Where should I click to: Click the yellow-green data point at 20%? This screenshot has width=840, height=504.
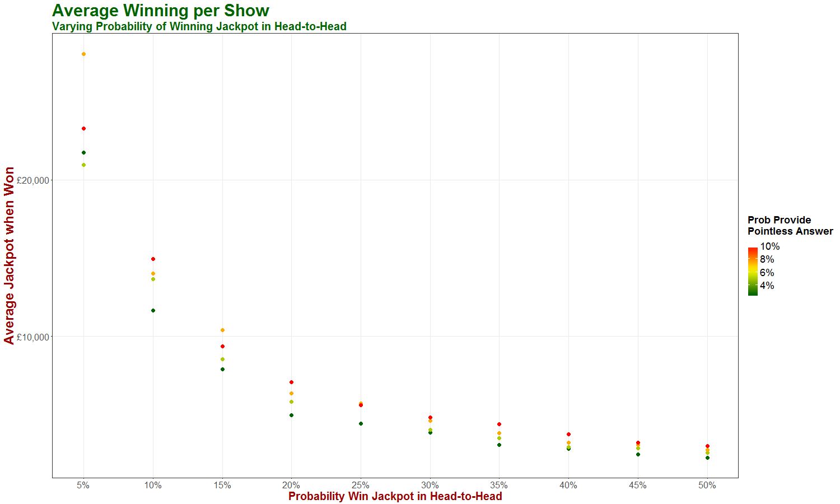291,402
